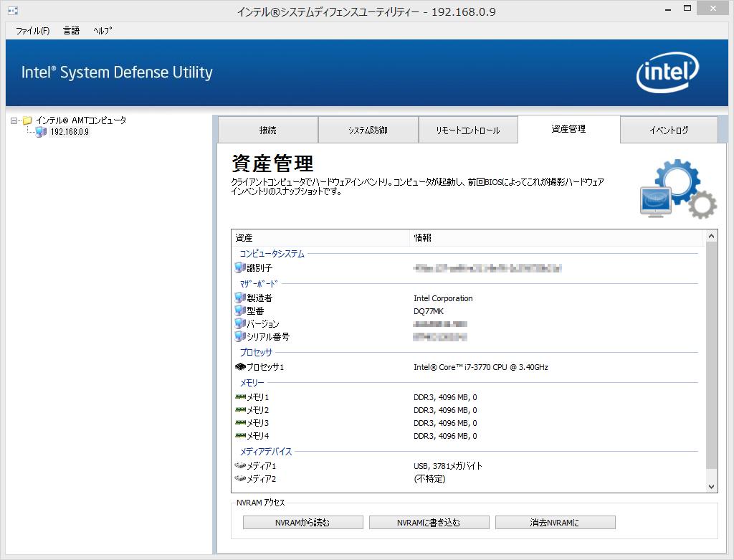Switch to the システム防御 tab
This screenshot has height=560, width=734.
pos(368,130)
